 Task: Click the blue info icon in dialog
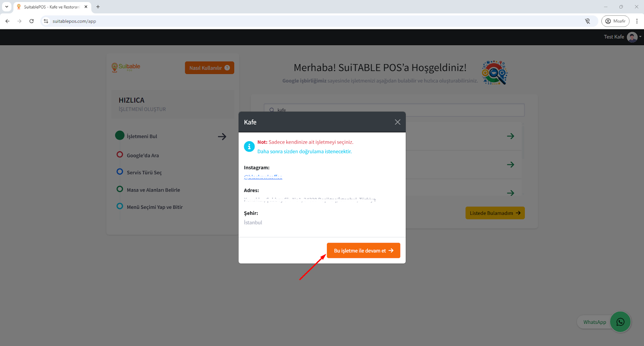[x=249, y=147]
